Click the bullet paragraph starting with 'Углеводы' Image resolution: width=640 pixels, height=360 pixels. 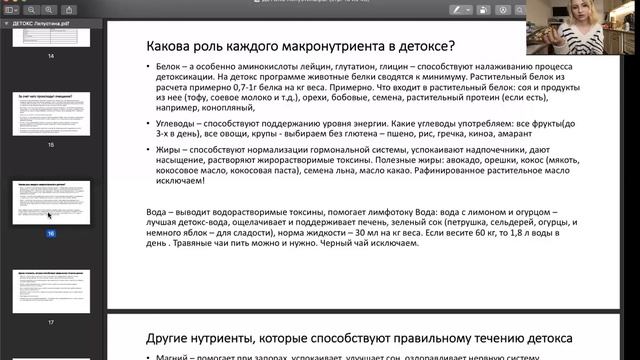click(365, 129)
